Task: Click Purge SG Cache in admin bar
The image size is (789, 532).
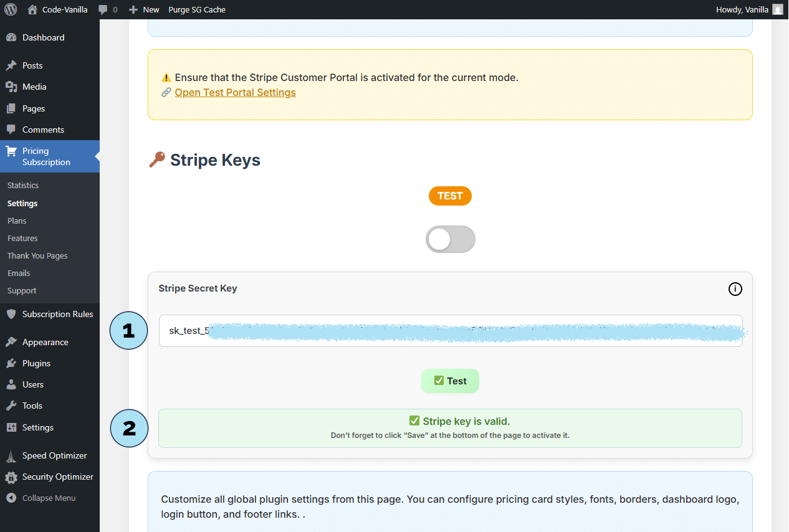Action: coord(197,9)
